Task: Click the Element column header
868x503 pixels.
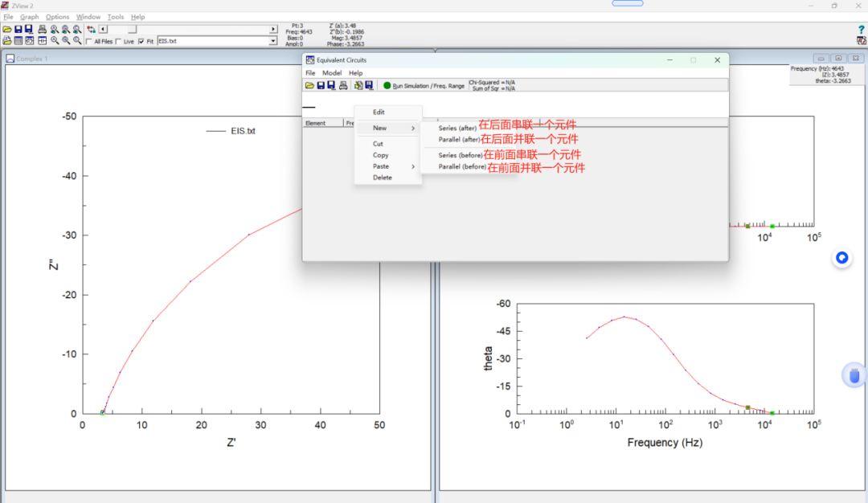Action: [x=323, y=123]
